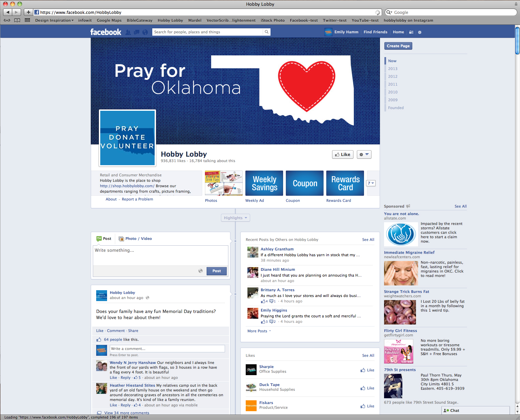Jump to 2013 on timeline
This screenshot has width=520, height=420.
(x=393, y=69)
